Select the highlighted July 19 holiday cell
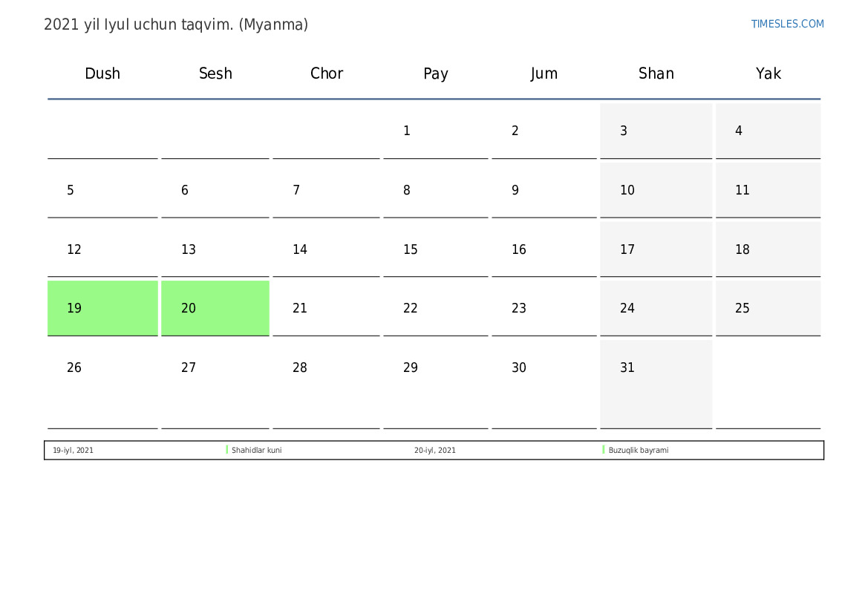This screenshot has width=868, height=614. pos(102,308)
